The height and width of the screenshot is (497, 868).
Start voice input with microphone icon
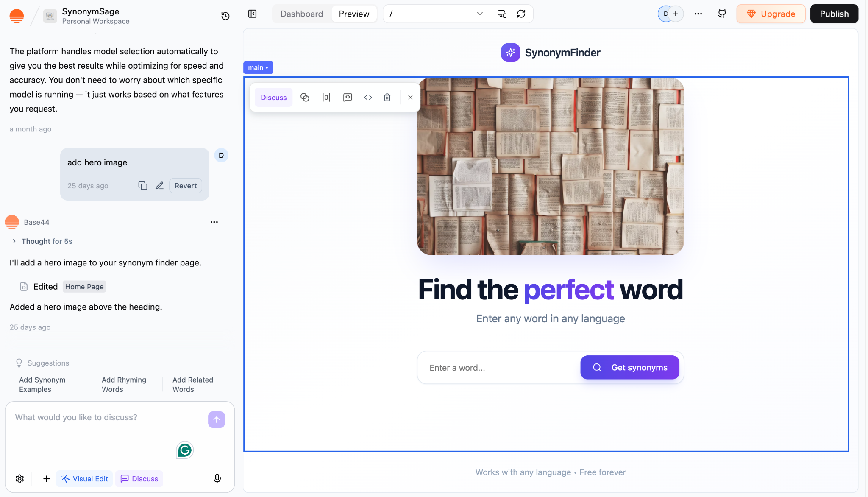(x=217, y=479)
